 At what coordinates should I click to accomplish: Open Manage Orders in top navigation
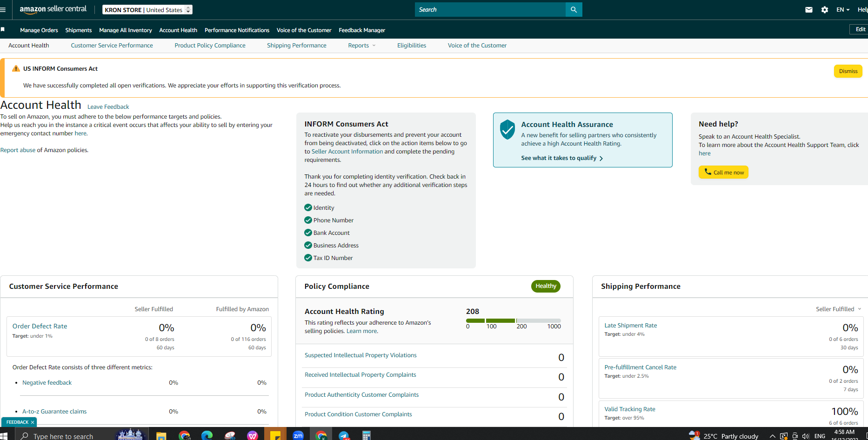[39, 30]
